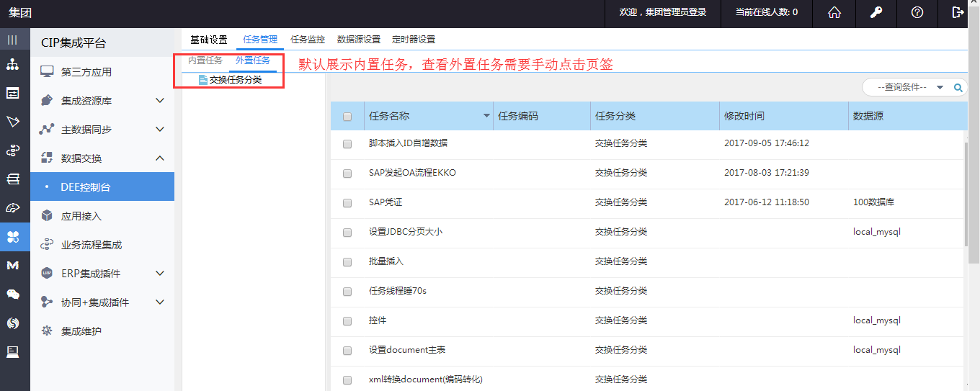This screenshot has height=391, width=980.
Task: Select the checkbox for 批量插入 task
Action: 347,262
